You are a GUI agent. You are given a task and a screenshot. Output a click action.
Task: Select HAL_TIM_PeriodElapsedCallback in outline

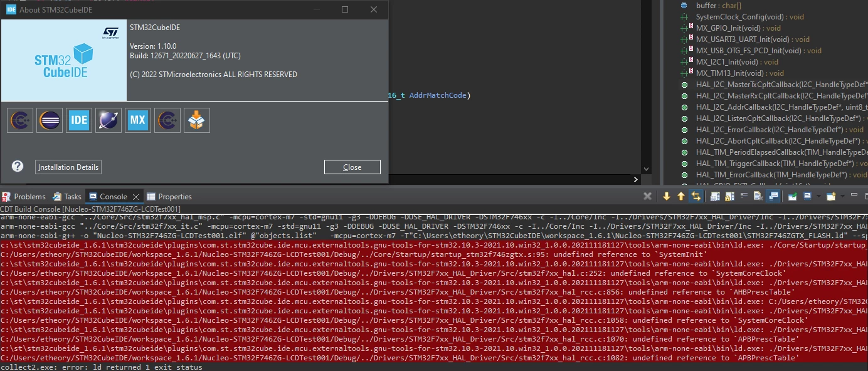(x=781, y=152)
